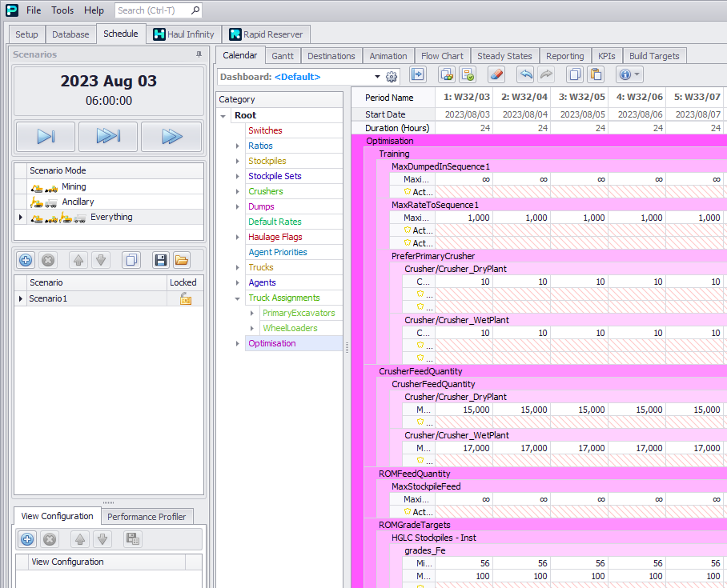Click the save scenario floppy disk icon

[160, 260]
